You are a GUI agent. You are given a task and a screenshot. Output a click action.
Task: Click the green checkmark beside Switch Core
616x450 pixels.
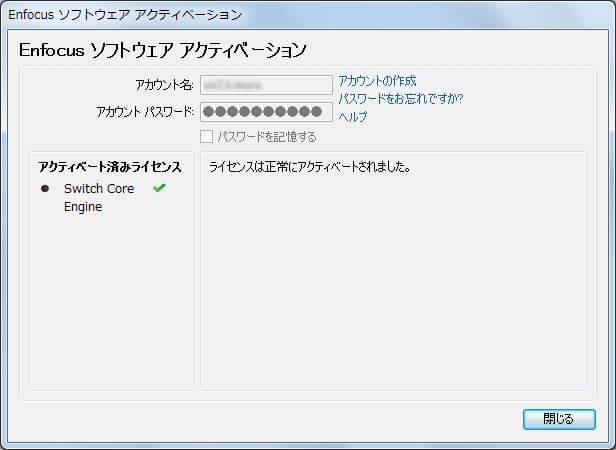[x=158, y=188]
